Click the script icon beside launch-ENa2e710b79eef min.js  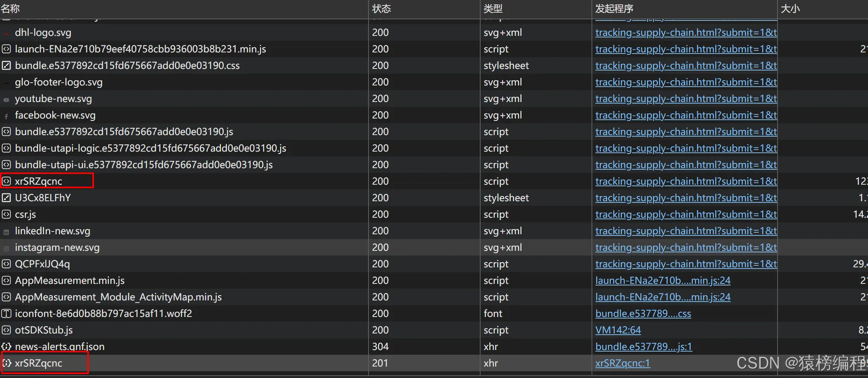click(6, 49)
